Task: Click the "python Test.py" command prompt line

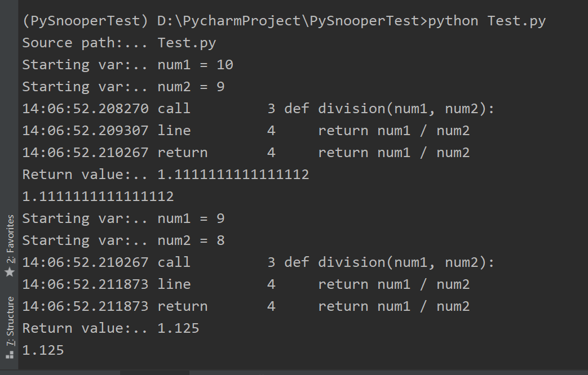Action: click(284, 21)
